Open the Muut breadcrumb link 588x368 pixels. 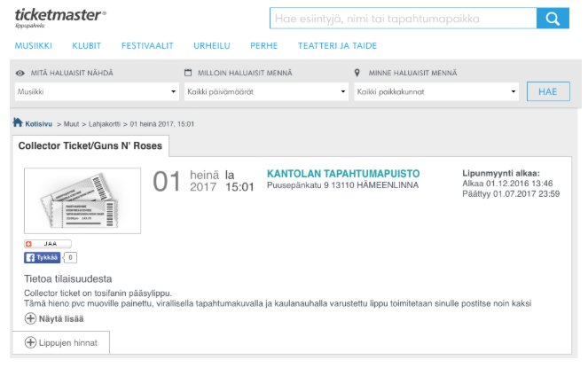point(71,124)
